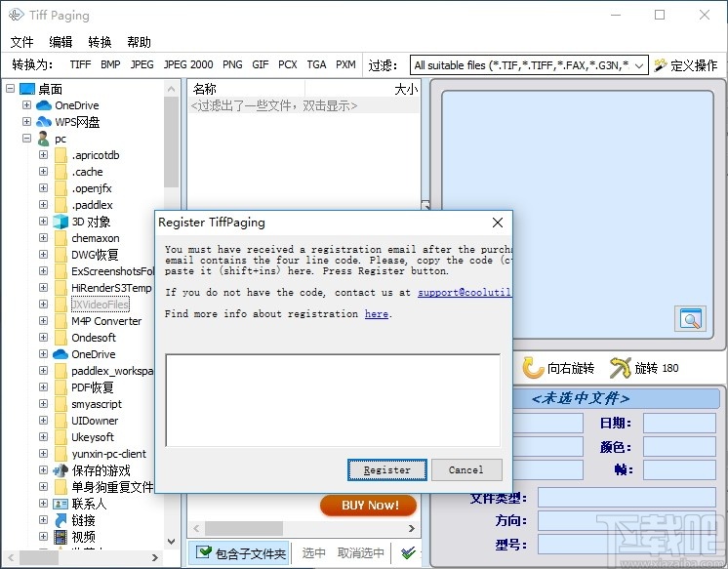728x569 pixels.
Task: Click the BUY Now! button
Action: 368,505
